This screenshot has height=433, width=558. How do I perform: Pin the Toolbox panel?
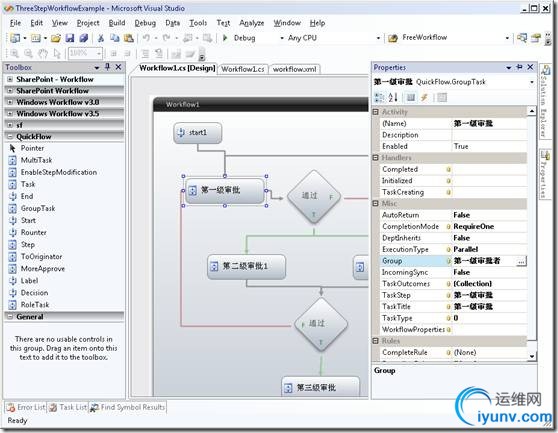[x=107, y=67]
